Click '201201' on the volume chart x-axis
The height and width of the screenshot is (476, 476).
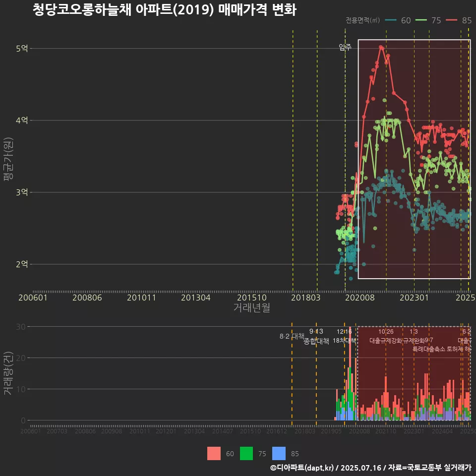point(166,431)
